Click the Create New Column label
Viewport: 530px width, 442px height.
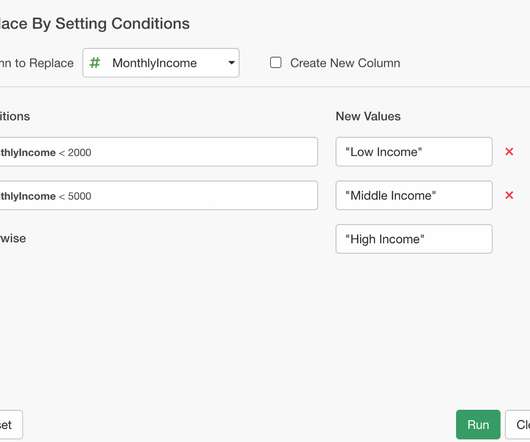345,63
